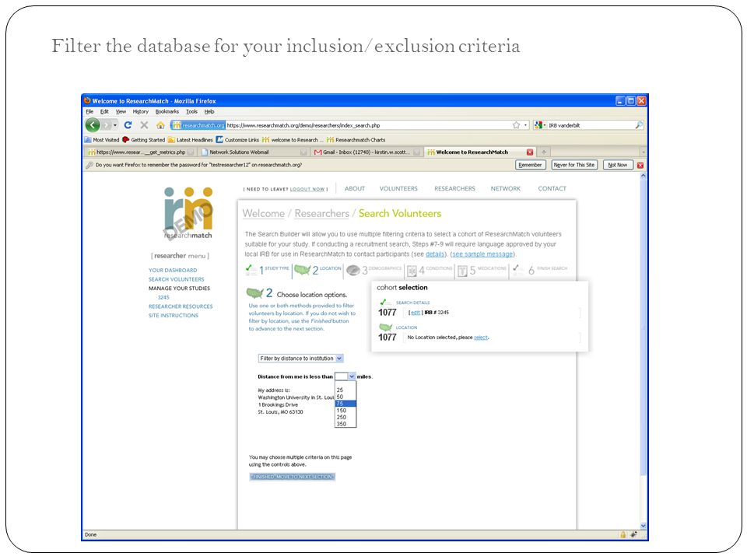Open the 'Filter by distance to institution' dropdown
The width and height of the screenshot is (747, 560).
click(300, 359)
